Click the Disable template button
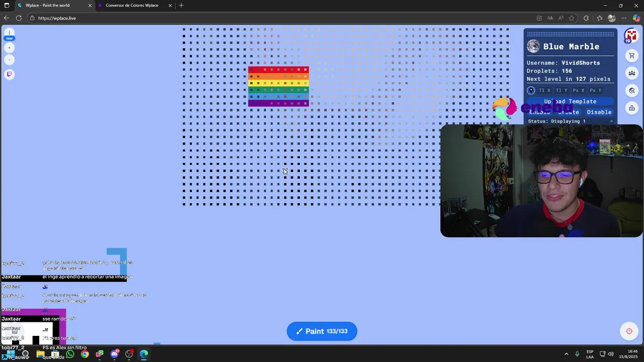This screenshot has height=362, width=644. click(599, 112)
